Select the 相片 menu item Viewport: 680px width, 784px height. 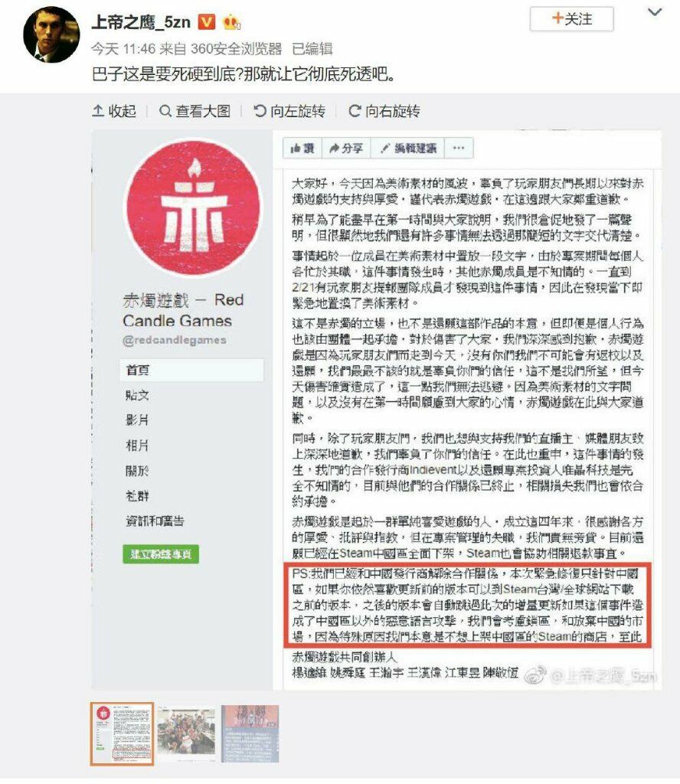[x=137, y=445]
